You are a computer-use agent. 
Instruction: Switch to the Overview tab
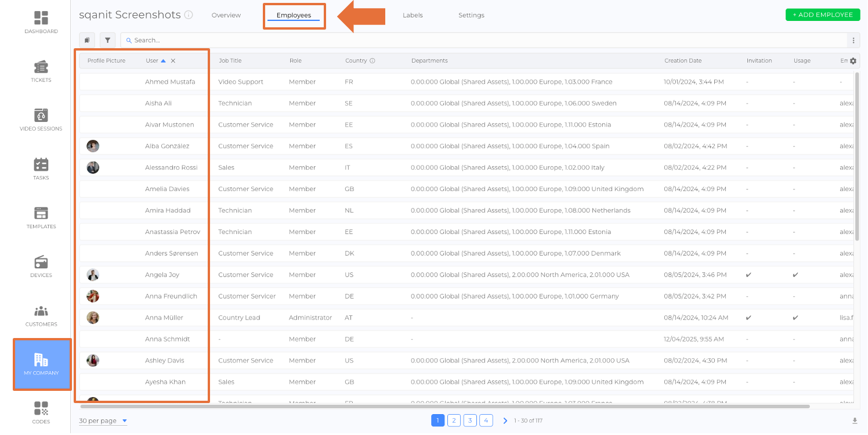(226, 15)
